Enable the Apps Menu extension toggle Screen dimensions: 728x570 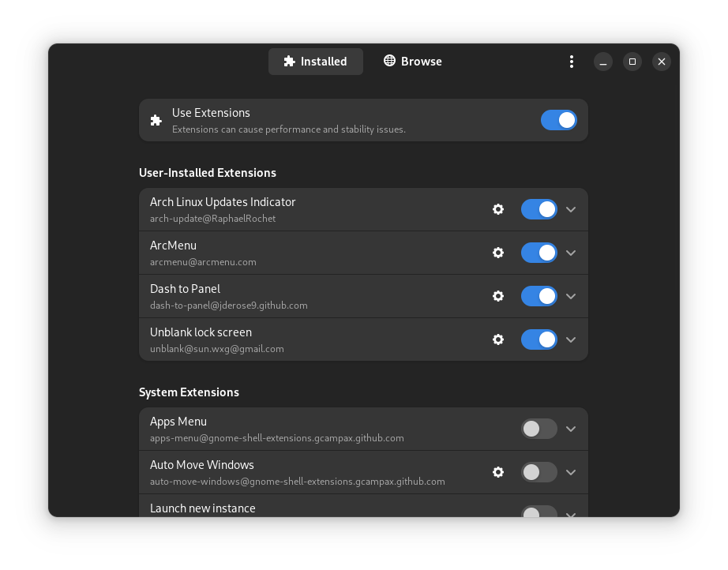click(x=538, y=429)
